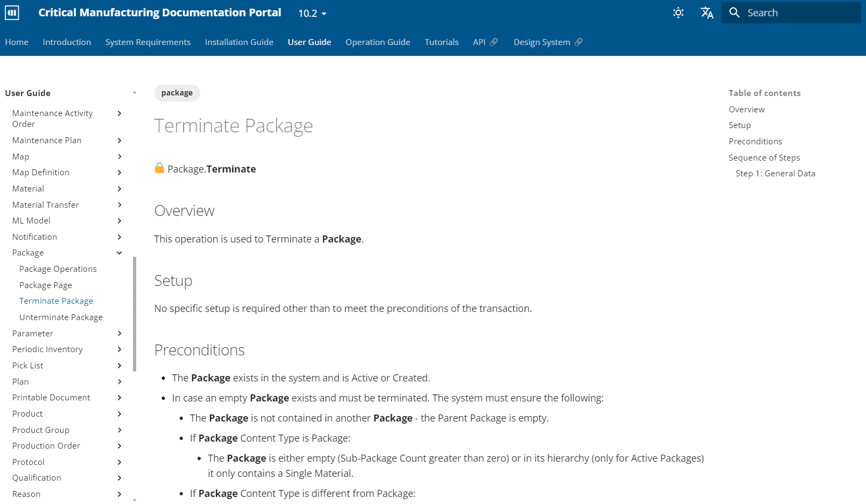
Task: Click the external link icon next to API
Action: (x=494, y=42)
